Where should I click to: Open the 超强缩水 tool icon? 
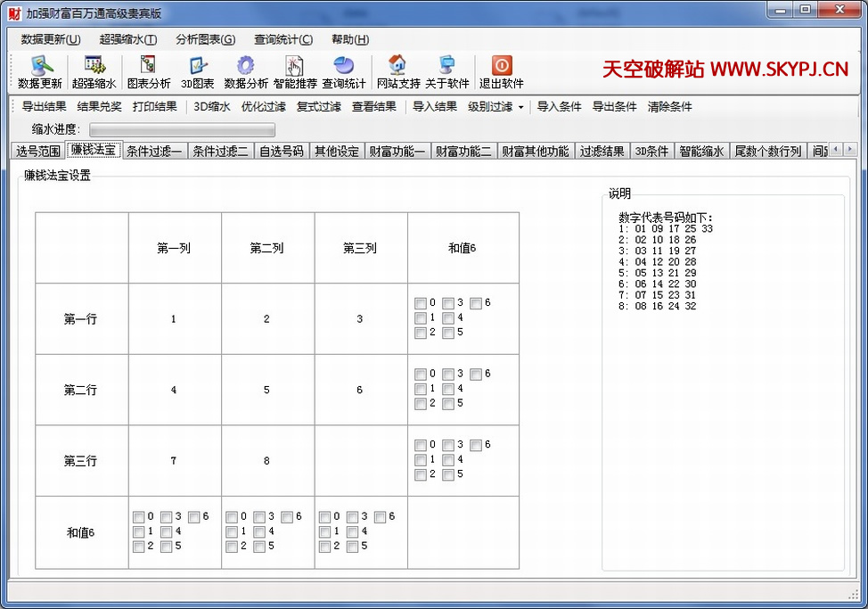click(94, 66)
